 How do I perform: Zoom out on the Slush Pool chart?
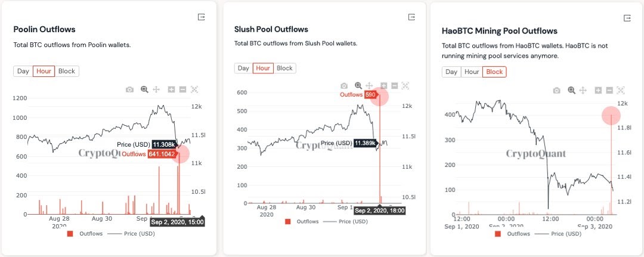pos(394,86)
